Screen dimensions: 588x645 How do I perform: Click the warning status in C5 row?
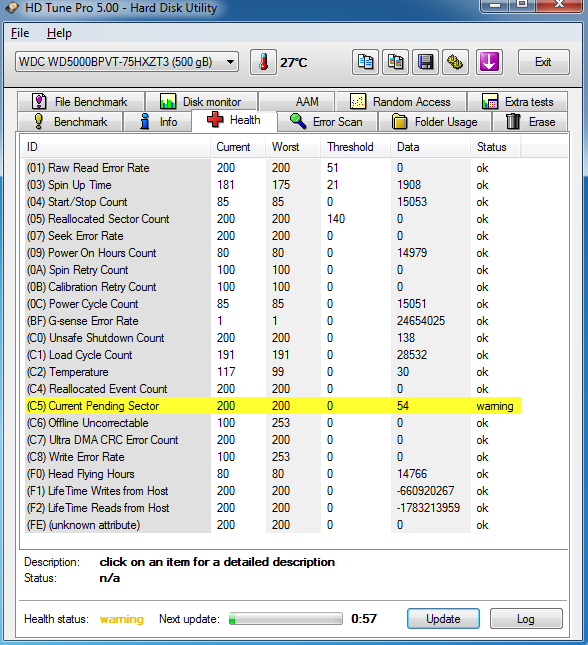point(495,406)
